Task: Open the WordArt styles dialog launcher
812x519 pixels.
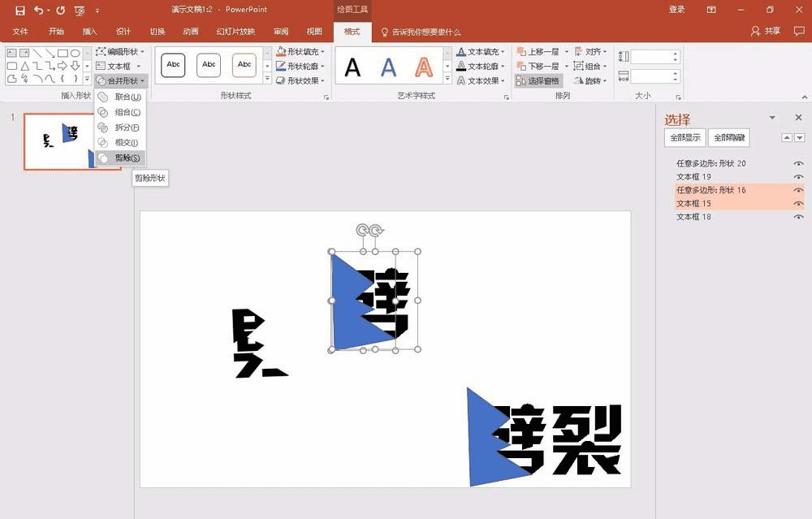Action: [507, 97]
